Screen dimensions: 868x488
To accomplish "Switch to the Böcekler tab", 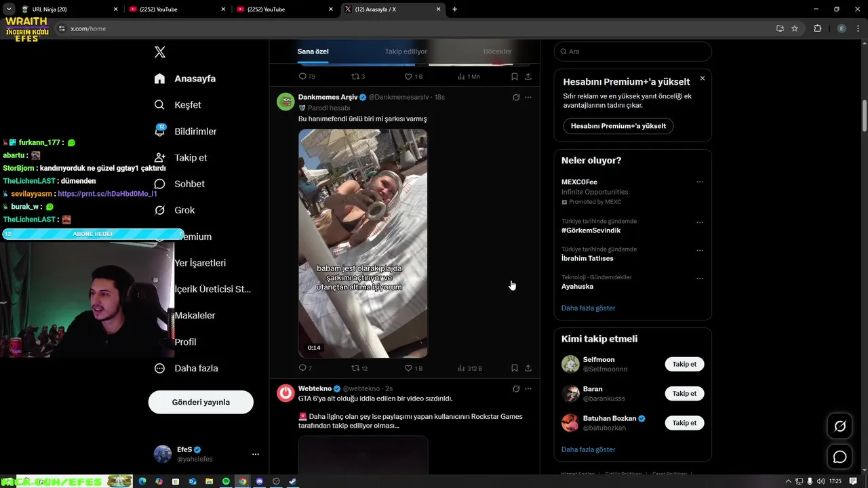I will [x=497, y=52].
